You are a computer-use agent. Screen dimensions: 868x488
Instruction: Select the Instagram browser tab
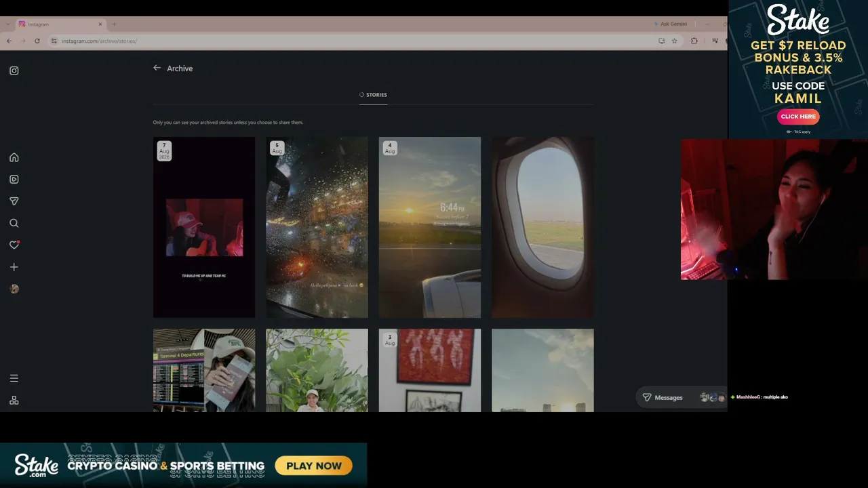(60, 24)
